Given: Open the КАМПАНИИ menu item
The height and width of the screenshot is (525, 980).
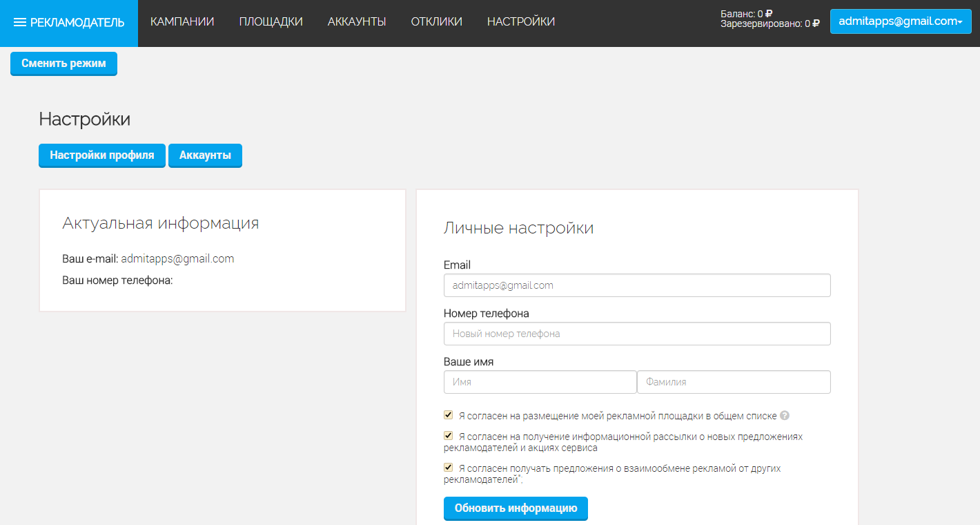Looking at the screenshot, I should (x=182, y=22).
